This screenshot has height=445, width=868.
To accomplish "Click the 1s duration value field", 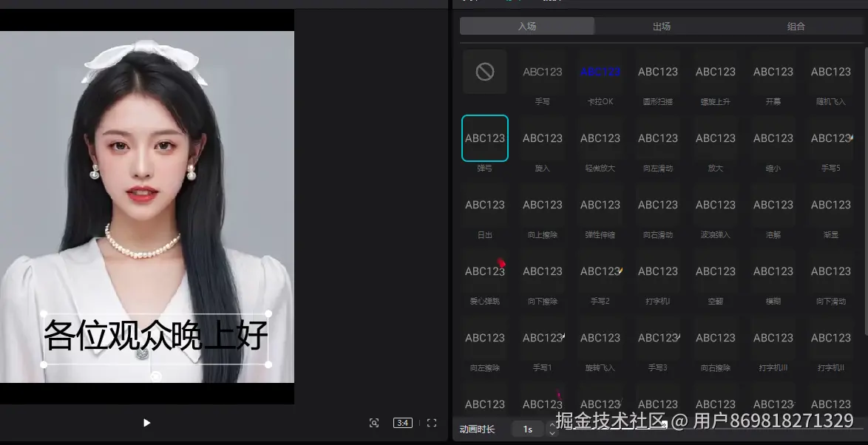I will click(x=528, y=428).
